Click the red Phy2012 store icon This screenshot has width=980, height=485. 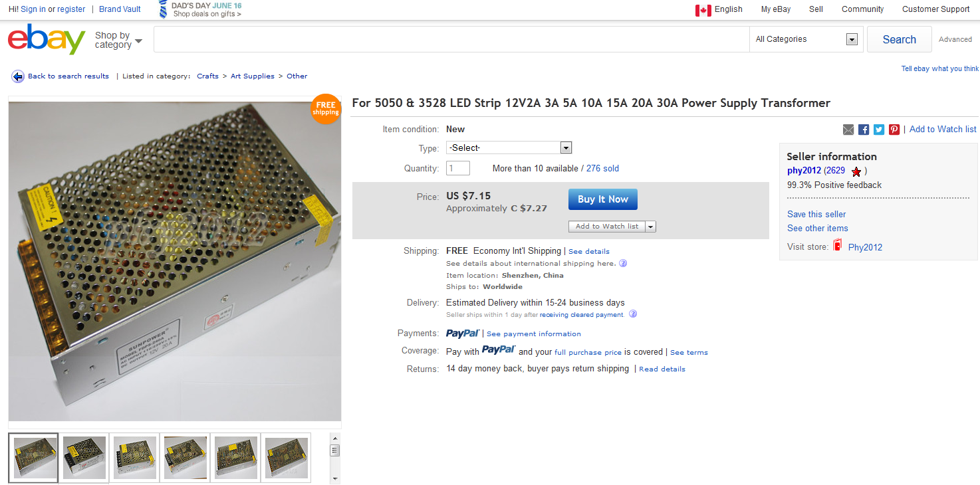point(838,246)
